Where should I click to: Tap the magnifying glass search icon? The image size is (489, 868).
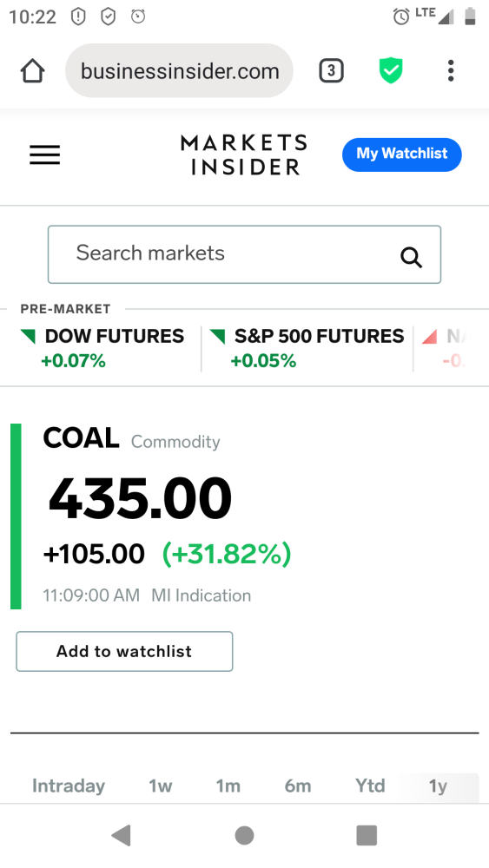[x=411, y=257]
